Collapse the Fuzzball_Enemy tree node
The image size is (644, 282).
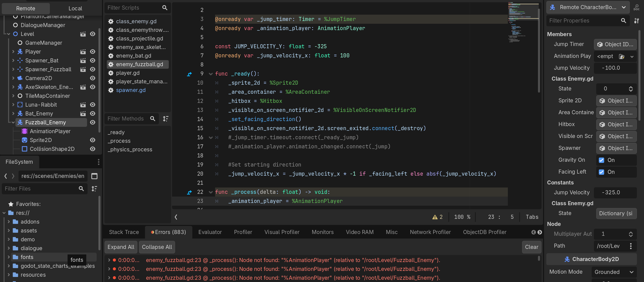tap(13, 122)
